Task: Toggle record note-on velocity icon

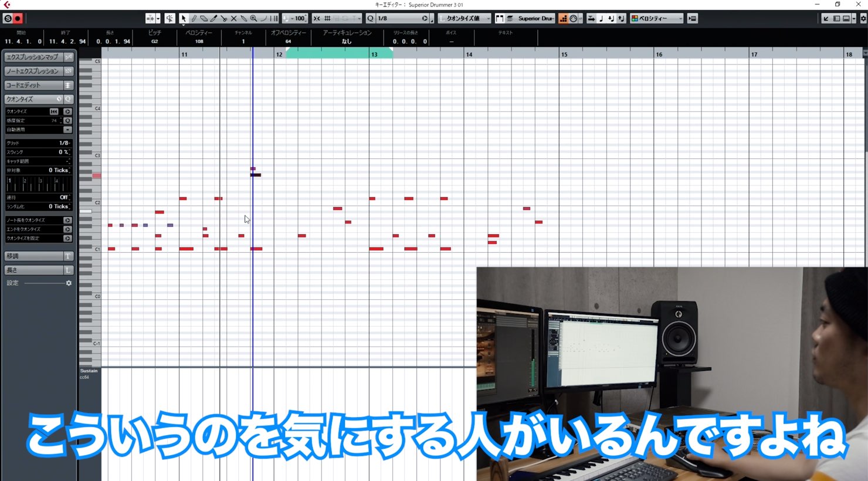Action: coord(611,19)
